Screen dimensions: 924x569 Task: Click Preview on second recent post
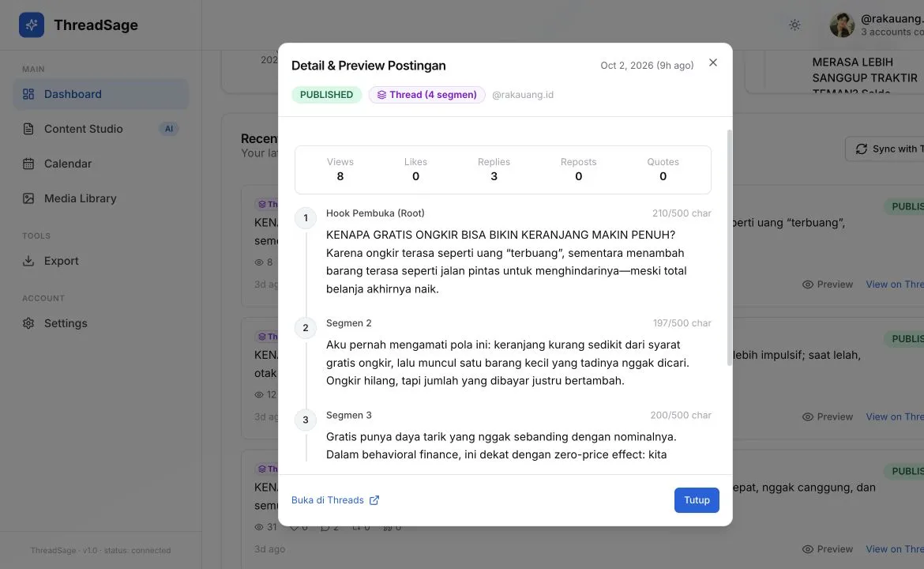coord(828,417)
